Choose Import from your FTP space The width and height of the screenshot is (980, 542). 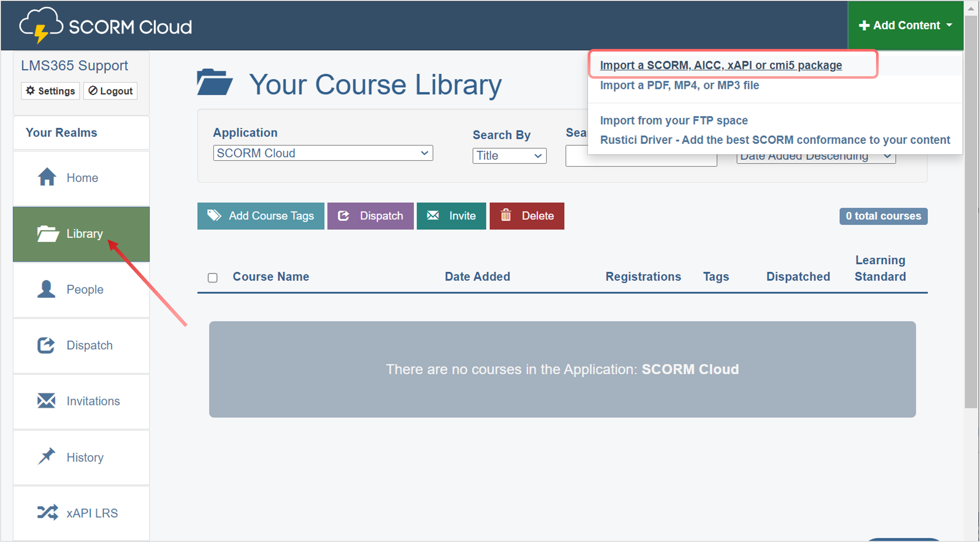674,121
